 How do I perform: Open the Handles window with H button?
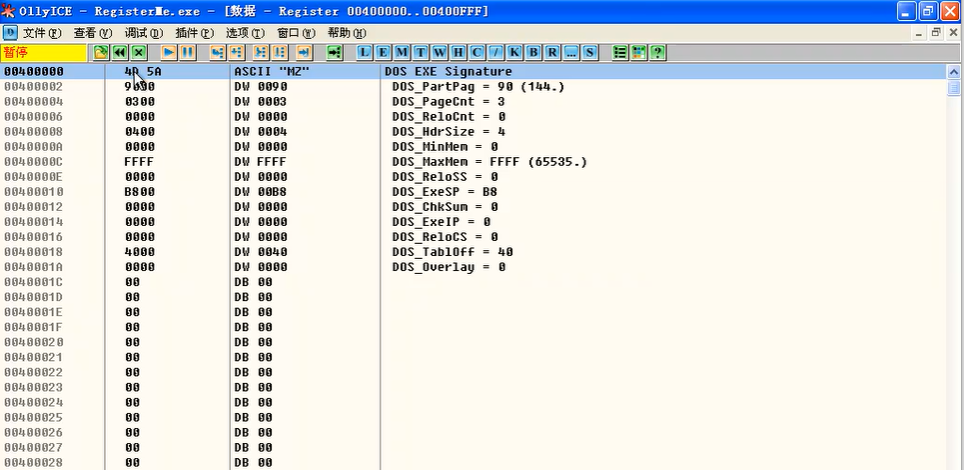[459, 53]
